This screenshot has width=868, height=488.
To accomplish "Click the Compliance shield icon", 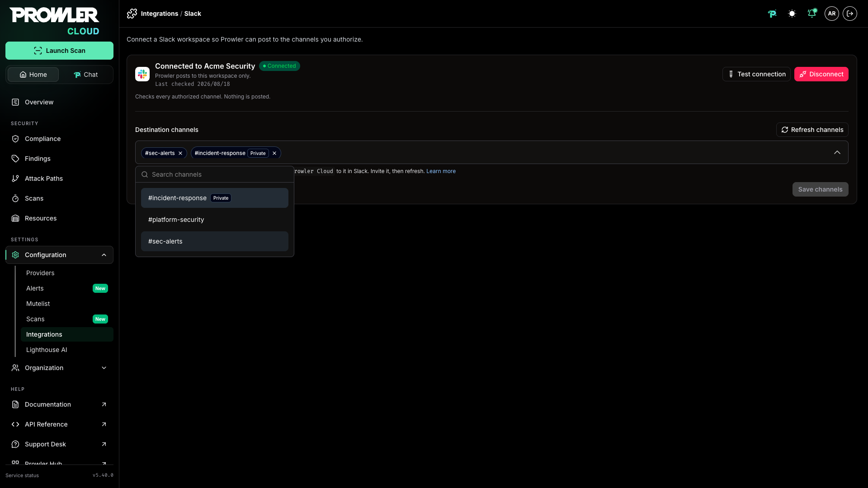I will point(15,139).
